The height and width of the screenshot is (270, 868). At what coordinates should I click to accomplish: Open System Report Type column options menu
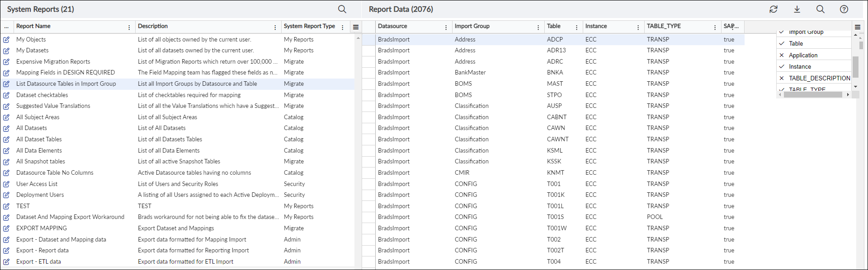coord(343,28)
